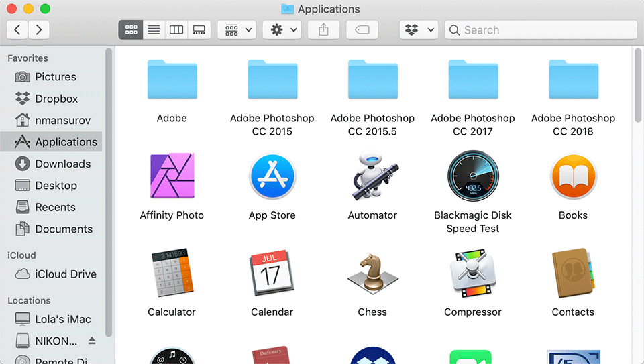Open the gear Action menu

(282, 29)
